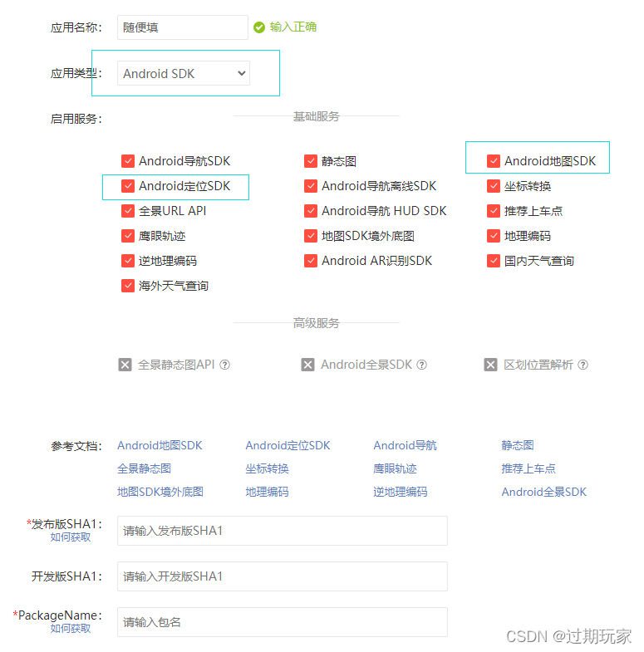Open the Android地图SDK reference doc link
The image size is (644, 652).
[160, 445]
